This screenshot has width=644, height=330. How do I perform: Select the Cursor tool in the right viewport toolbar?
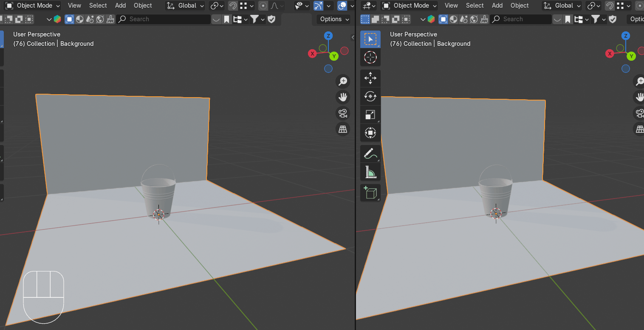370,57
